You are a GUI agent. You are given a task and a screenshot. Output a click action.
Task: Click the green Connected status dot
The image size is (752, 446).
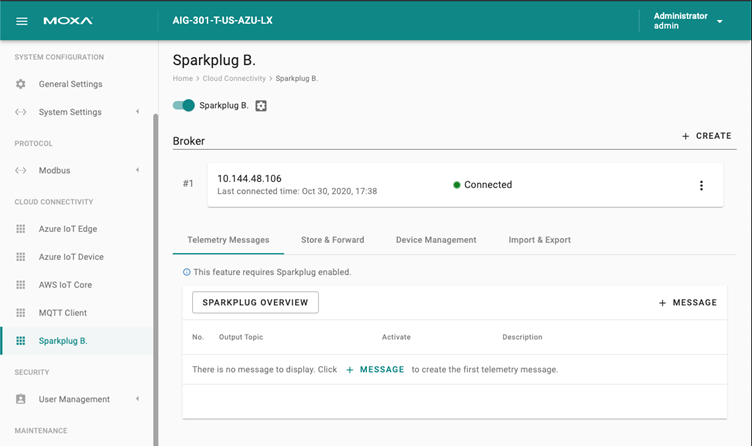(x=457, y=185)
